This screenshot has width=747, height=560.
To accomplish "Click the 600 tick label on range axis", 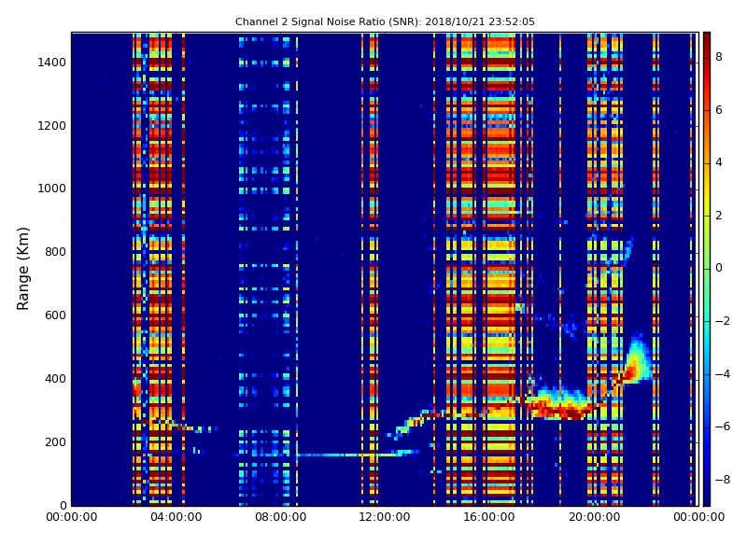I will pyautogui.click(x=55, y=315).
